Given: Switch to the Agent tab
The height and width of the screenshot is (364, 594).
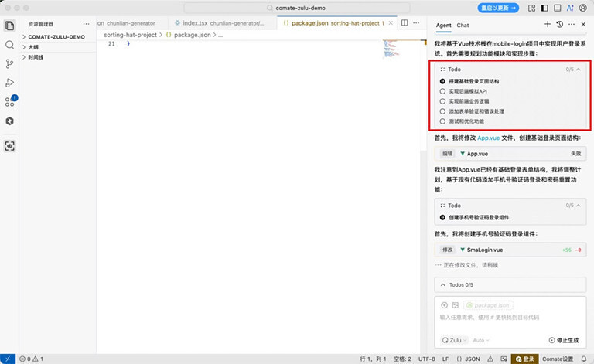Looking at the screenshot, I should [x=444, y=26].
